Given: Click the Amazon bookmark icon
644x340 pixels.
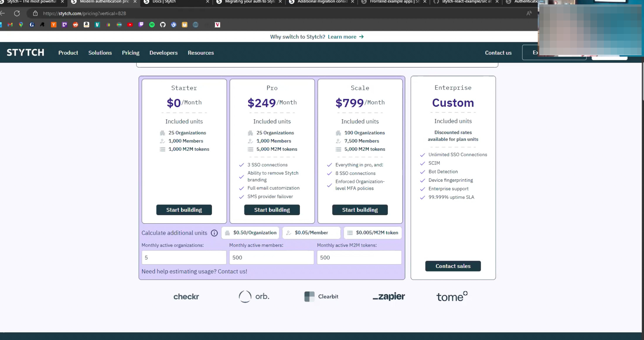Looking at the screenshot, I should [86, 25].
